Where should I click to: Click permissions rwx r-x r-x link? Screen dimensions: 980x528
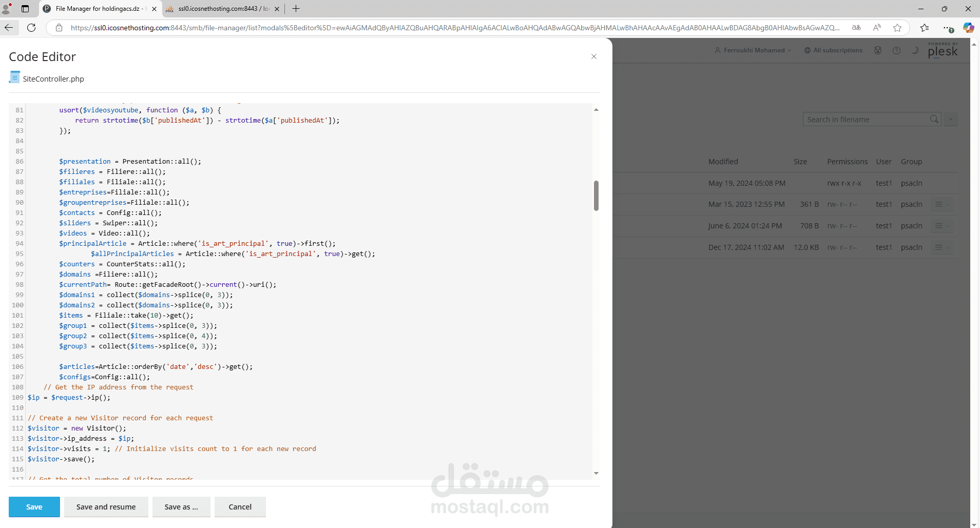pos(844,183)
